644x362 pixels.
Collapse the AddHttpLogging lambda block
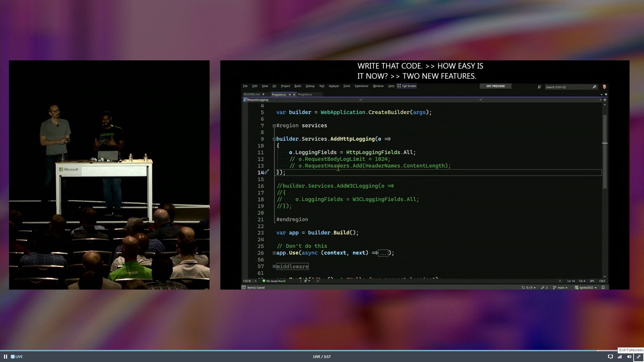(x=274, y=139)
